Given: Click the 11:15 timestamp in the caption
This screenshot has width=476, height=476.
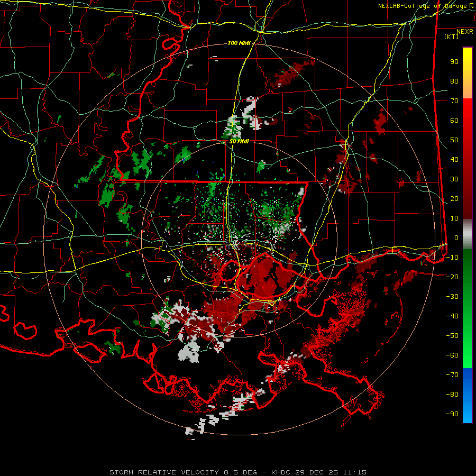Looking at the screenshot, I should tap(354, 472).
